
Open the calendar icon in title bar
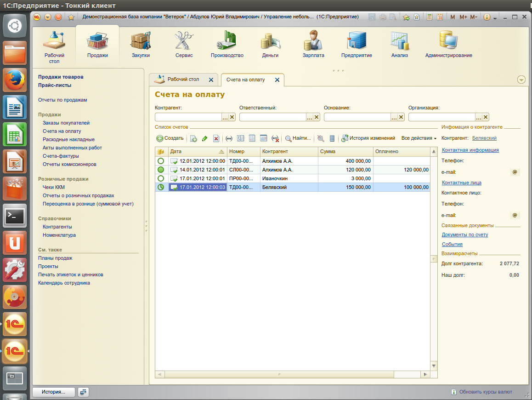point(440,17)
